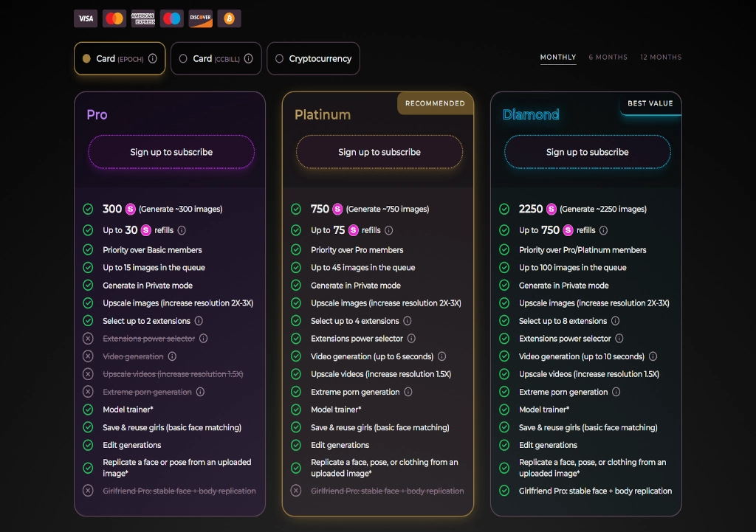Viewport: 756px width, 532px height.
Task: Click the BEST VALUE badge on Diamond
Action: (x=650, y=103)
